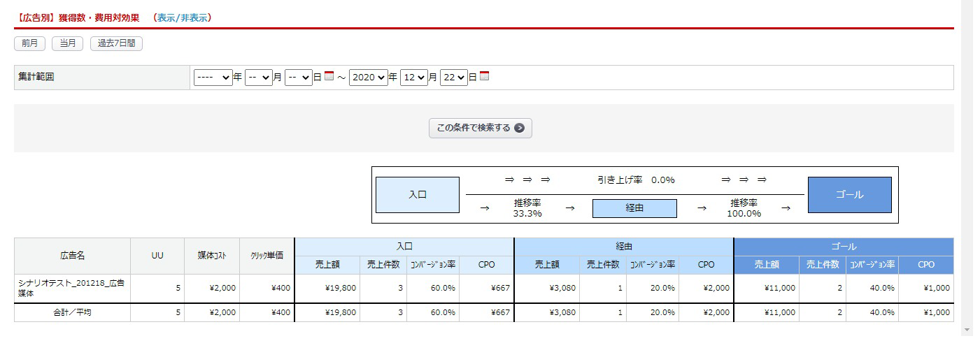Select the シナリオテスト_201218_広告媒体 row name

point(72,288)
